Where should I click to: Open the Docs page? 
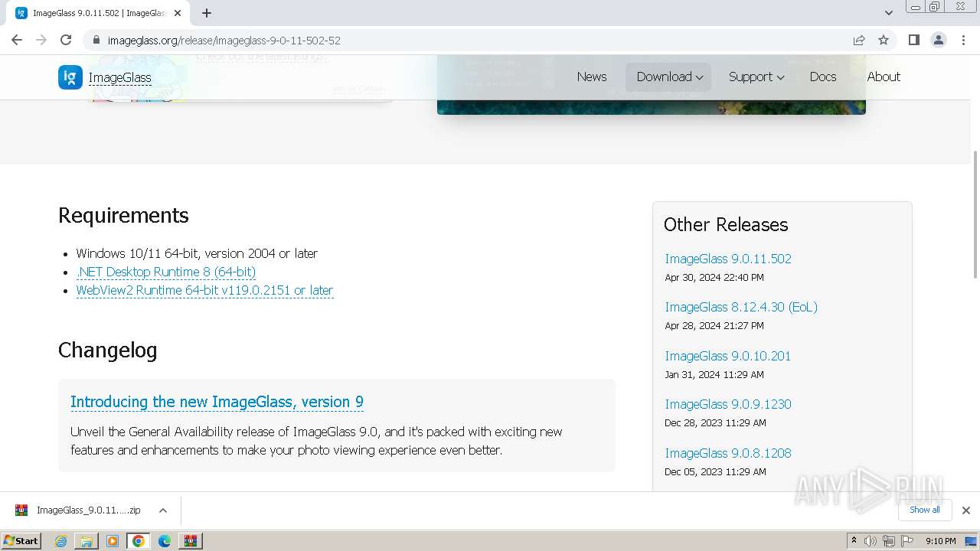(x=823, y=77)
